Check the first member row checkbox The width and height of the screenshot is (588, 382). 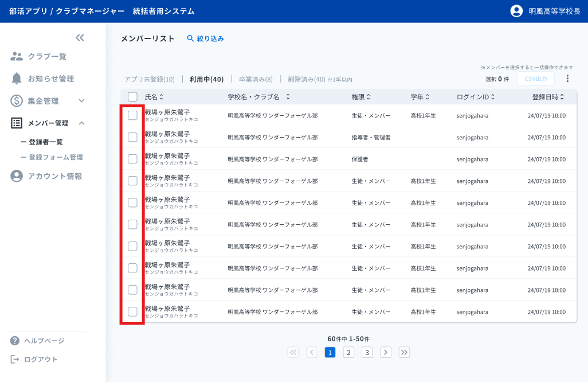tap(132, 115)
